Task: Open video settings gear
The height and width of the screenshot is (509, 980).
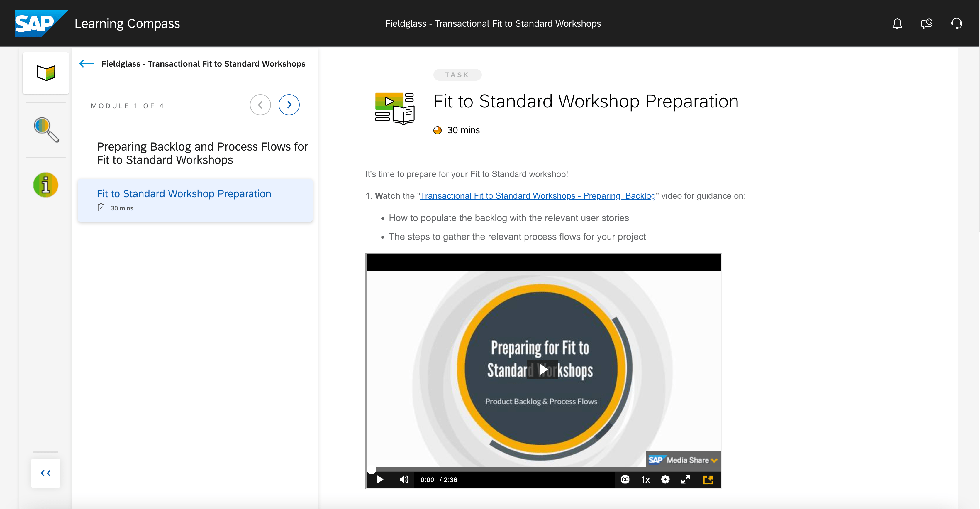Action: [665, 479]
